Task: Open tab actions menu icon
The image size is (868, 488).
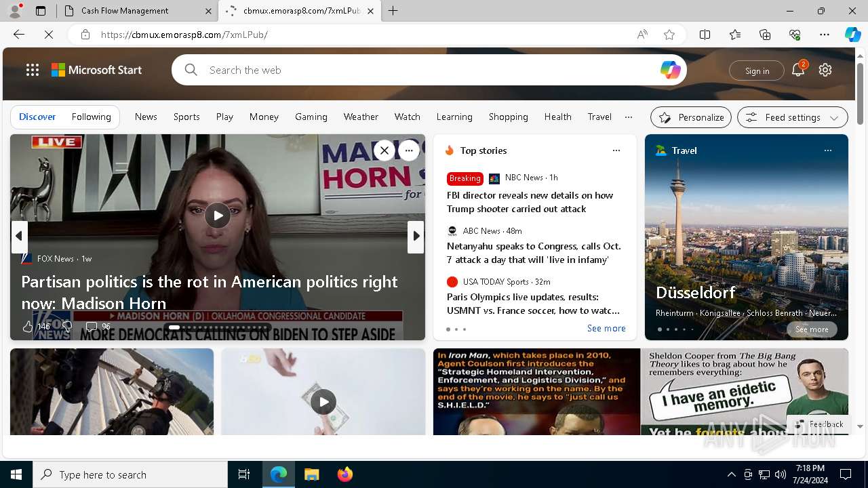Action: [40, 11]
